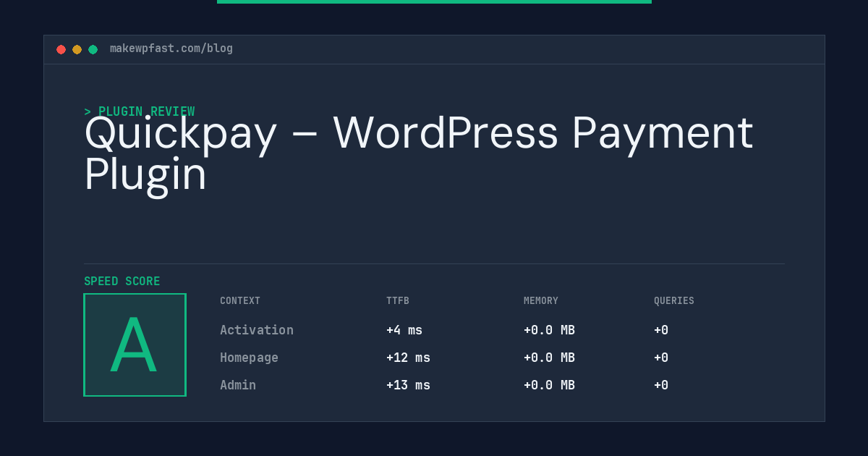Click the '+12 ms' Homepage TTFB value
The height and width of the screenshot is (456, 868).
(x=408, y=358)
